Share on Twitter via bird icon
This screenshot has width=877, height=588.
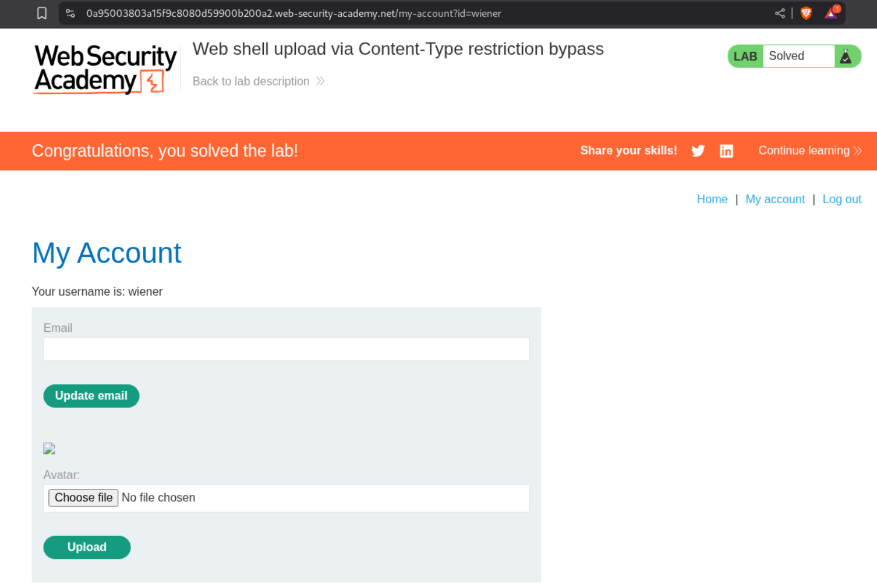(698, 151)
